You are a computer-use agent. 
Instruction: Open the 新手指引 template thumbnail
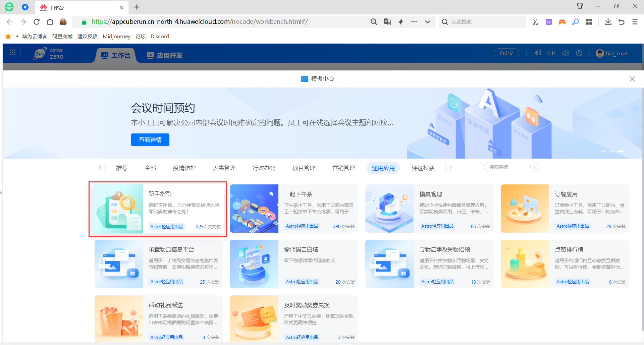click(119, 209)
